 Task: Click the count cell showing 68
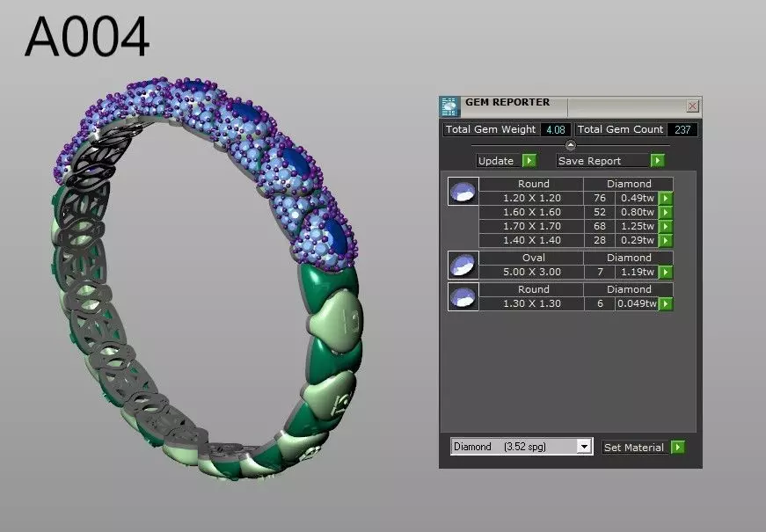[600, 226]
